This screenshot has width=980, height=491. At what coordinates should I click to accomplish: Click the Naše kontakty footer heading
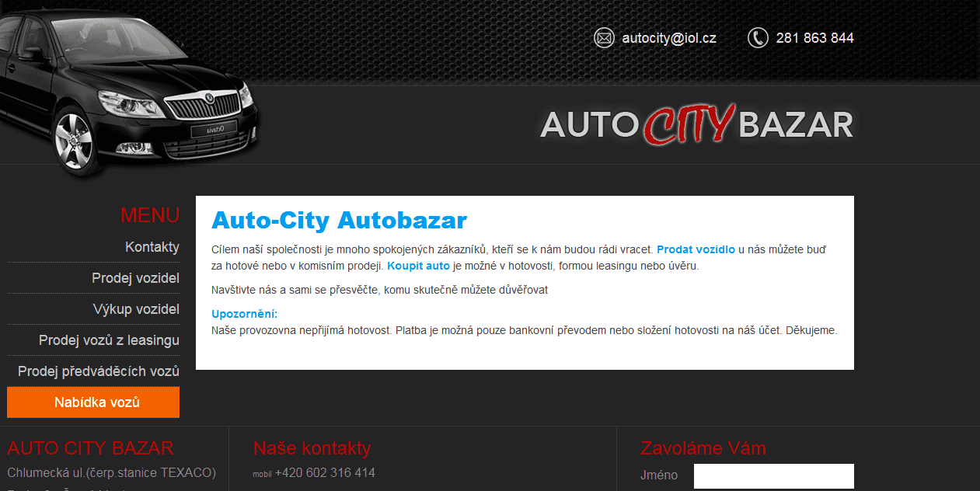coord(312,448)
